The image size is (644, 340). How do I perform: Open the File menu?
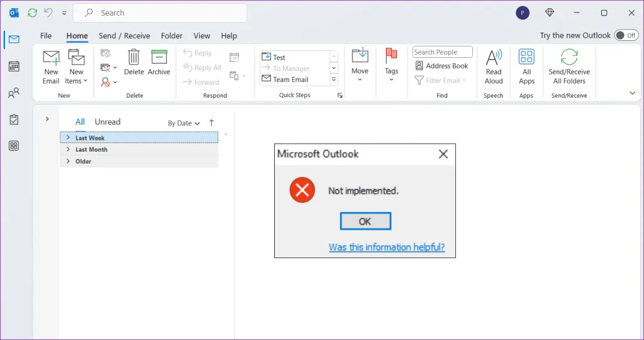[x=46, y=36]
